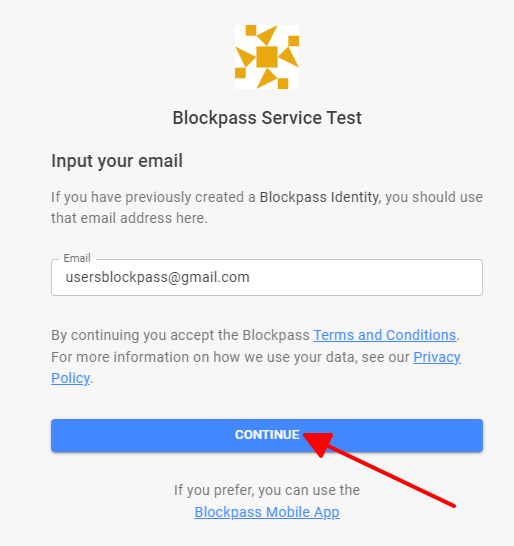Click the 'Input your email' heading
Screen dimensions: 514x546
click(117, 161)
